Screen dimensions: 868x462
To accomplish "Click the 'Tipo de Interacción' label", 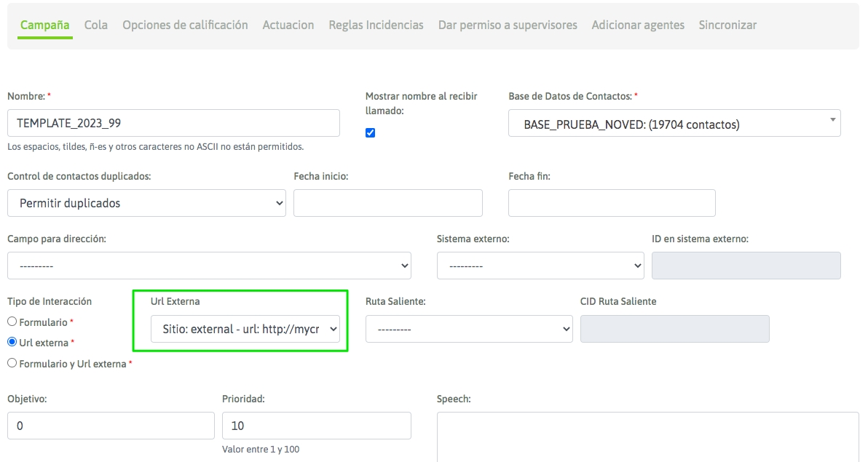I will 50,301.
